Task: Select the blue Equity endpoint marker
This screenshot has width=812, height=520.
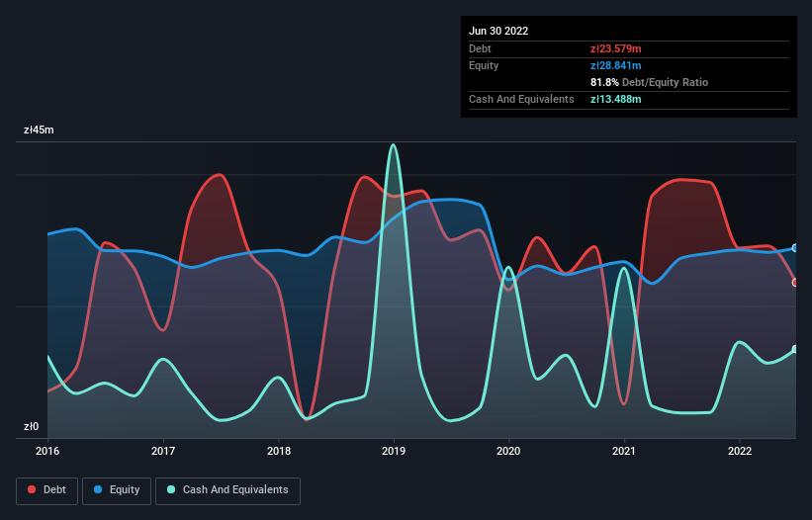Action: (795, 248)
